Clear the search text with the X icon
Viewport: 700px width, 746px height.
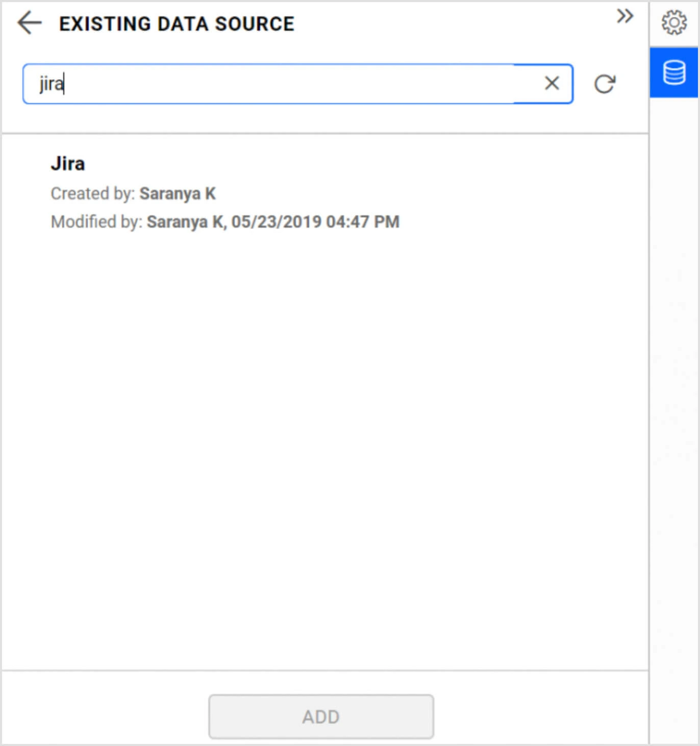tap(552, 83)
